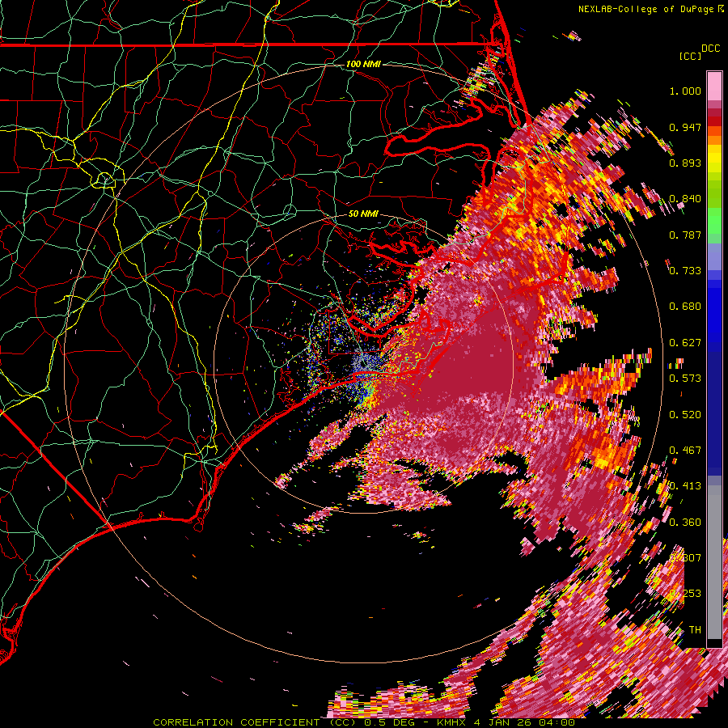Viewport: 728px width, 728px height.
Task: Select the 0.573 legend value
Action: 685,379
